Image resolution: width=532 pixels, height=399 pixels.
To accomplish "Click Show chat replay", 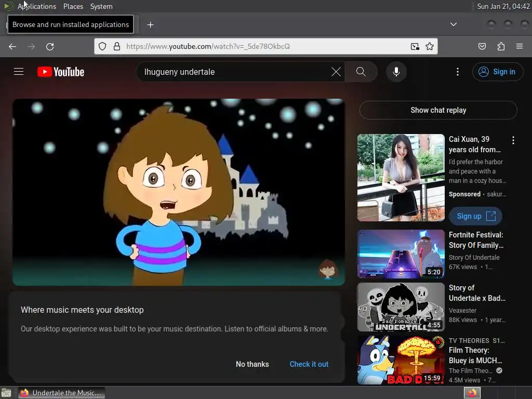I will pos(438,110).
